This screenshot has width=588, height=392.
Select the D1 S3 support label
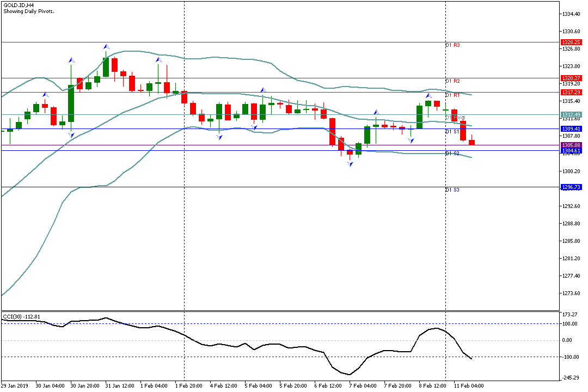pyautogui.click(x=452, y=190)
